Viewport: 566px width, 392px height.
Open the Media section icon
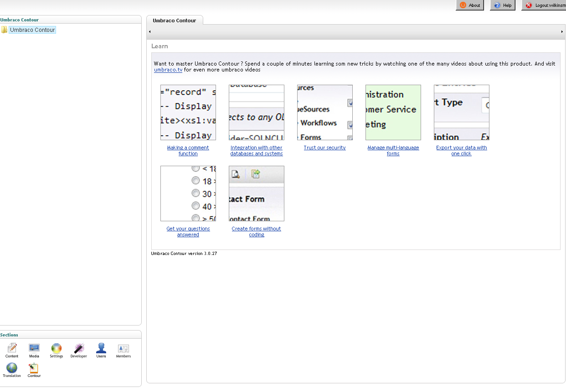[x=34, y=349]
